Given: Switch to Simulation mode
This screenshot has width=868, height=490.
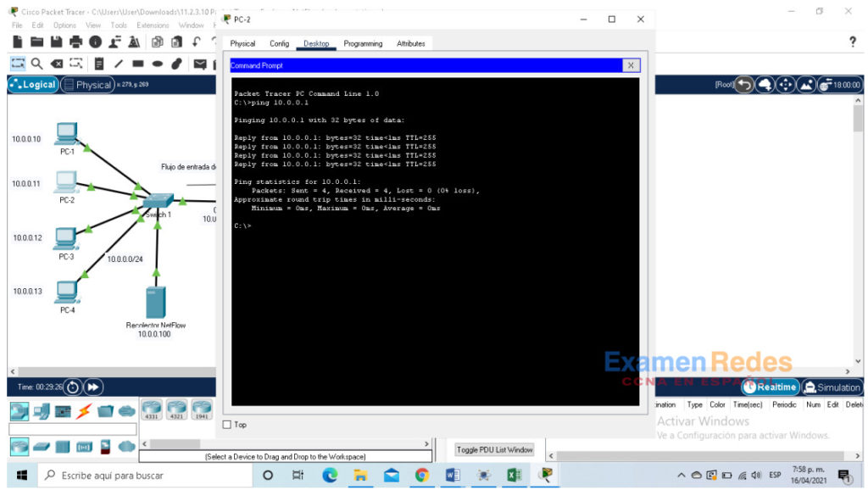Looking at the screenshot, I should [x=833, y=387].
